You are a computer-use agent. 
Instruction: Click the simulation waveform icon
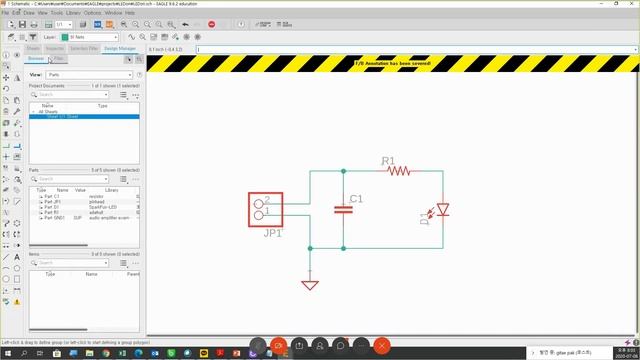(131, 37)
